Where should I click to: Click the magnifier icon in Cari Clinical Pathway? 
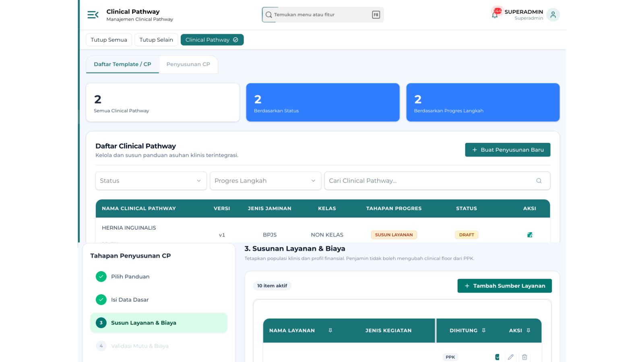point(539,181)
